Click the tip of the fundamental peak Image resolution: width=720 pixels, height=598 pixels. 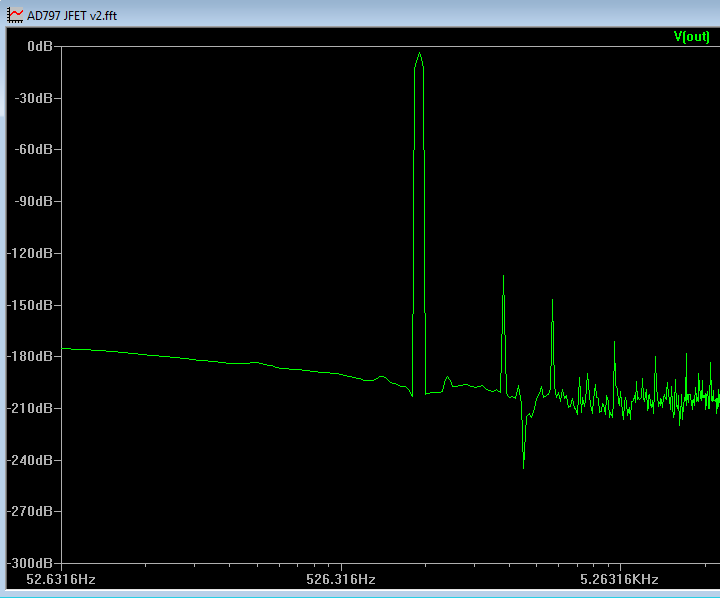point(419,53)
